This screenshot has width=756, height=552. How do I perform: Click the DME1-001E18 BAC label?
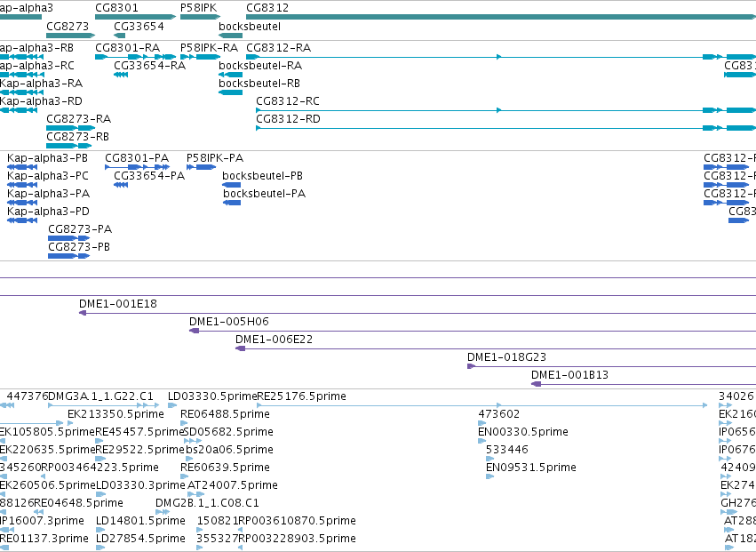tap(118, 303)
